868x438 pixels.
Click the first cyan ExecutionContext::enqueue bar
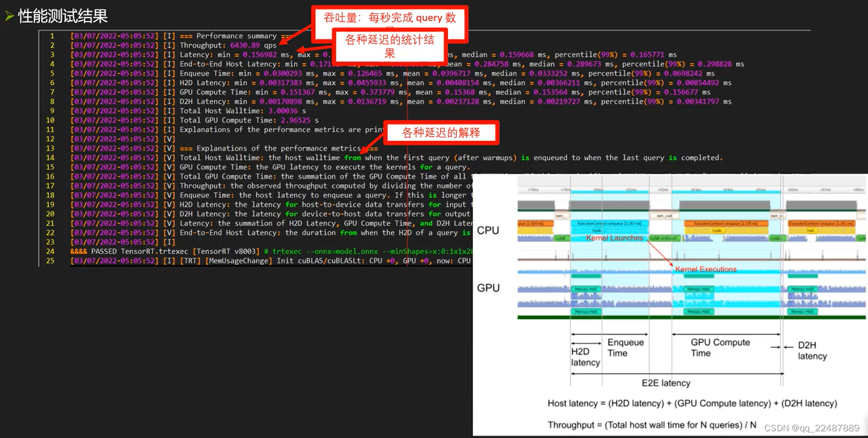[x=610, y=223]
